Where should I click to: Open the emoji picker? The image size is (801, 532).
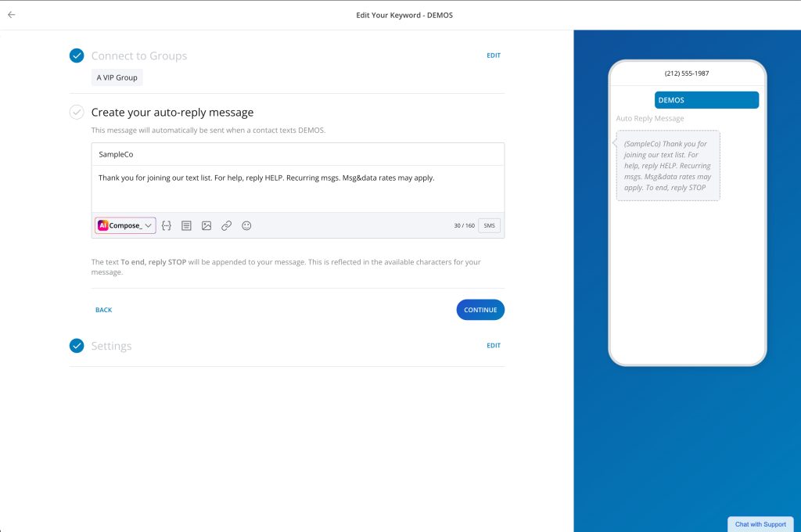[246, 225]
